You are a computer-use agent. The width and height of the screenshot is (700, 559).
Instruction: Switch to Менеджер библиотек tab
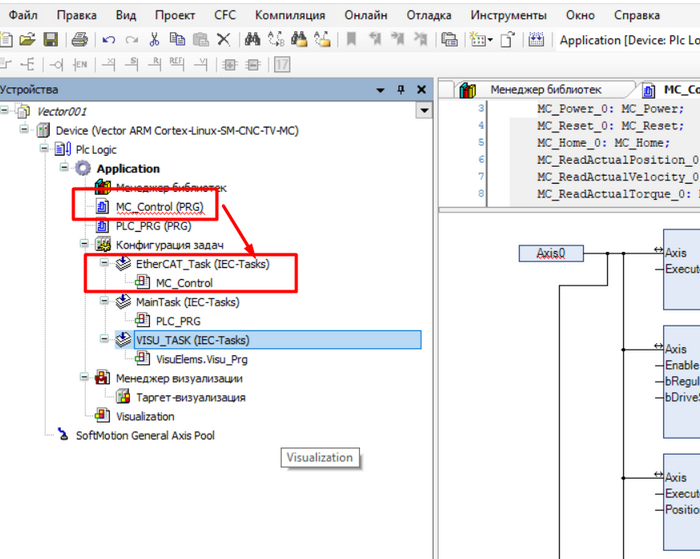tap(545, 90)
